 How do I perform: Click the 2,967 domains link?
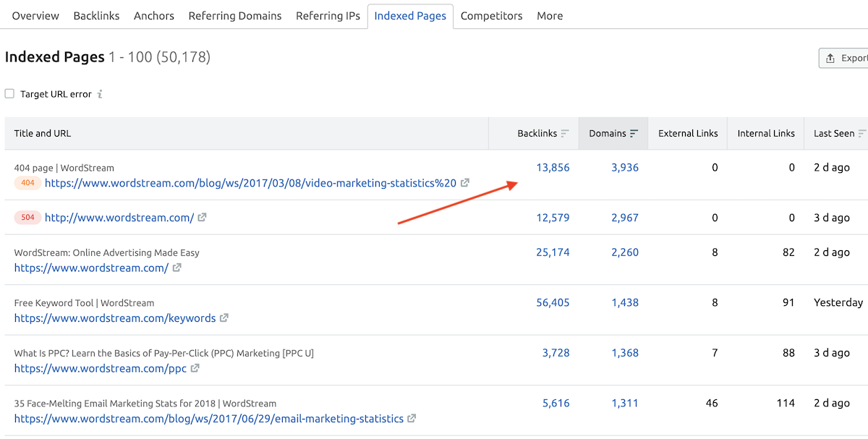pyautogui.click(x=625, y=217)
